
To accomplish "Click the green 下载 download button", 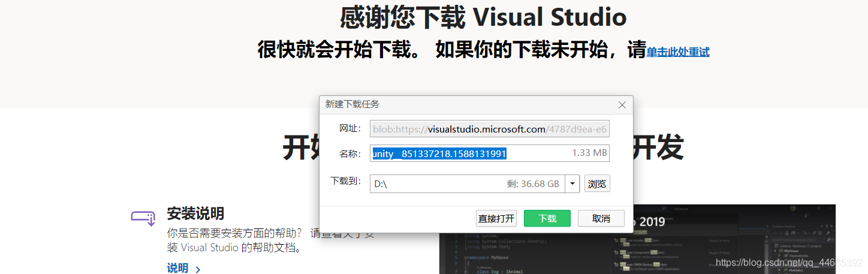I will (x=547, y=218).
